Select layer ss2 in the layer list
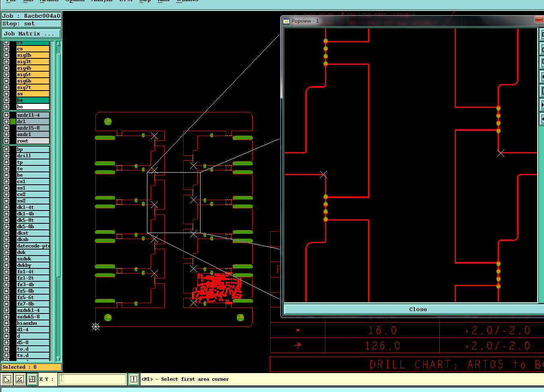544x392 pixels. coord(33,201)
